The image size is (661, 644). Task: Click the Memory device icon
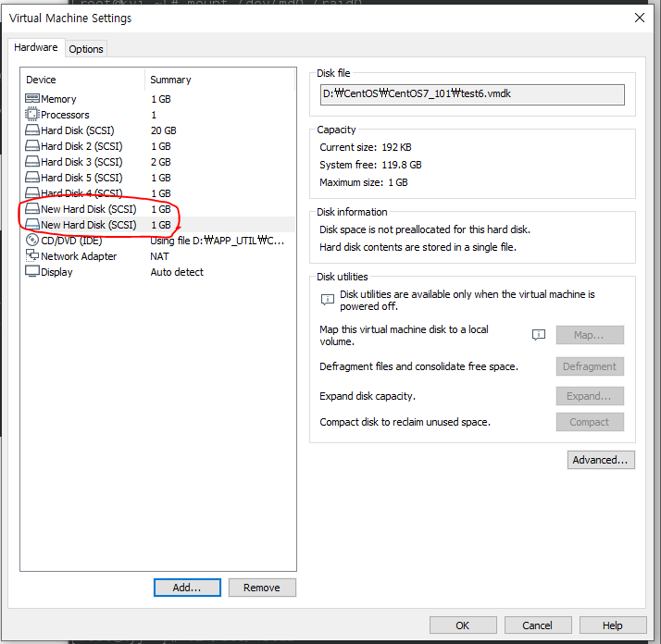[x=32, y=99]
